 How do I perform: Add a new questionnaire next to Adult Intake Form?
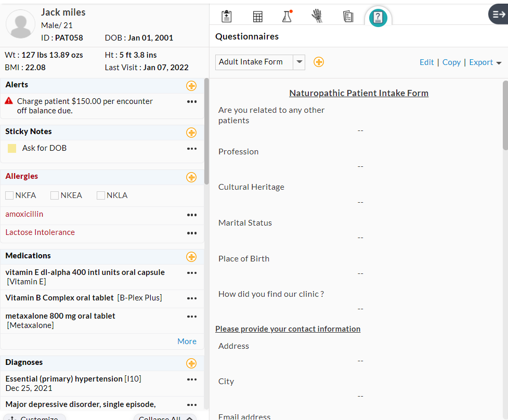click(319, 62)
